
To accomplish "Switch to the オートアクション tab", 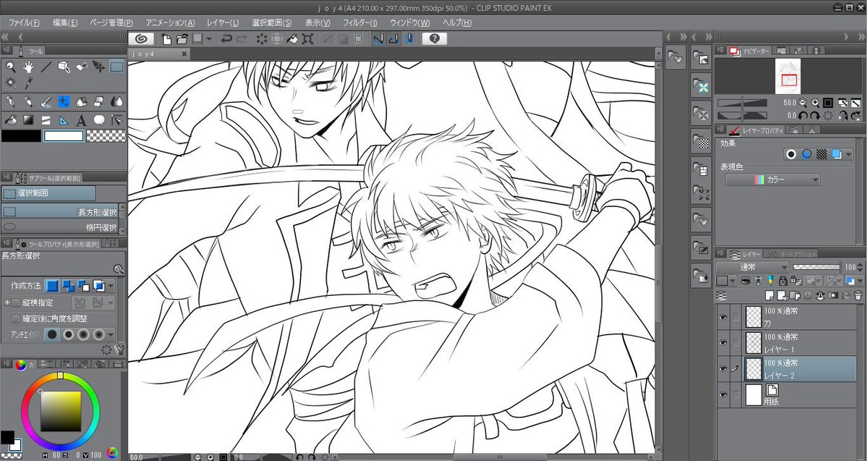I will pos(791,254).
